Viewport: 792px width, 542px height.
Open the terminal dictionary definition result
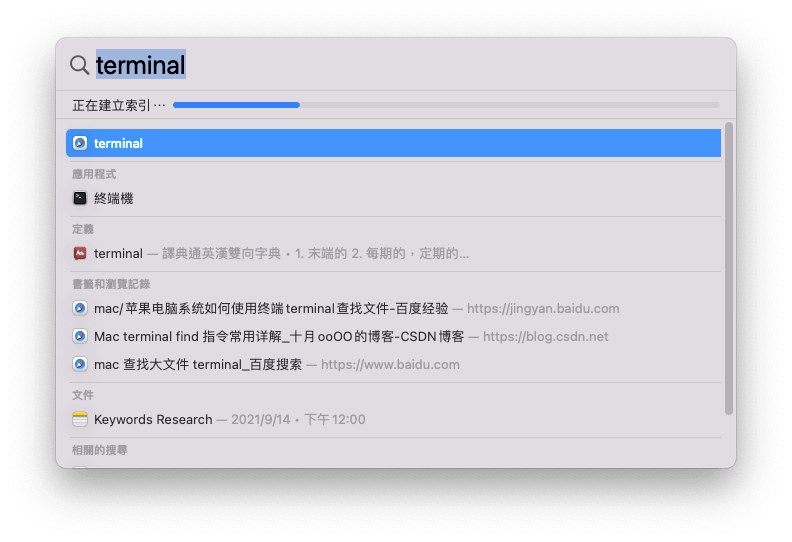tap(393, 253)
